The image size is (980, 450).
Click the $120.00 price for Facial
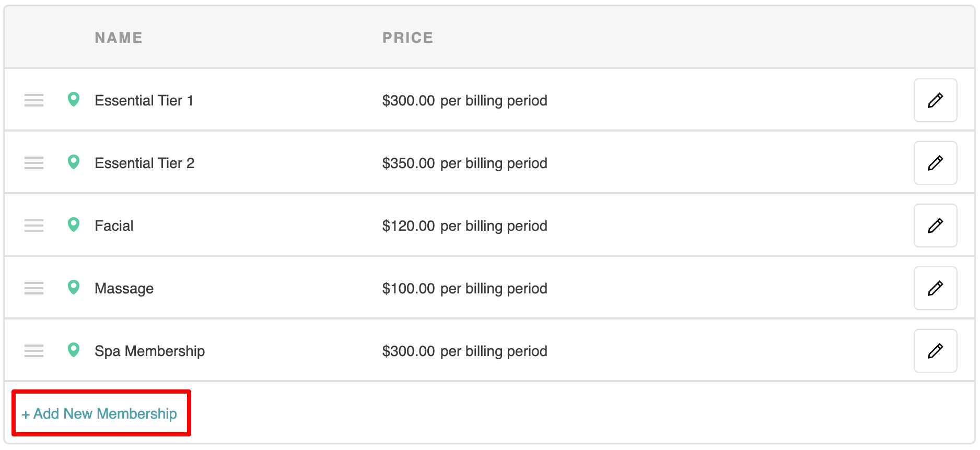point(409,226)
